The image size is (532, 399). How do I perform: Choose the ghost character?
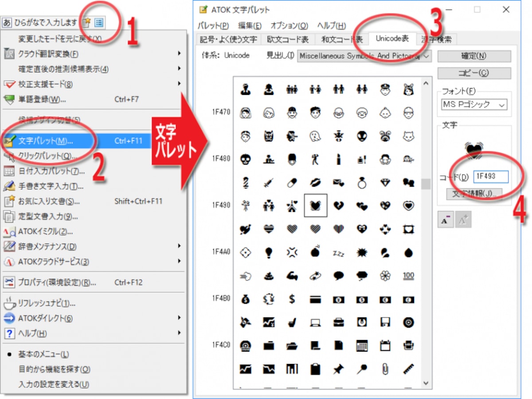click(x=315, y=135)
